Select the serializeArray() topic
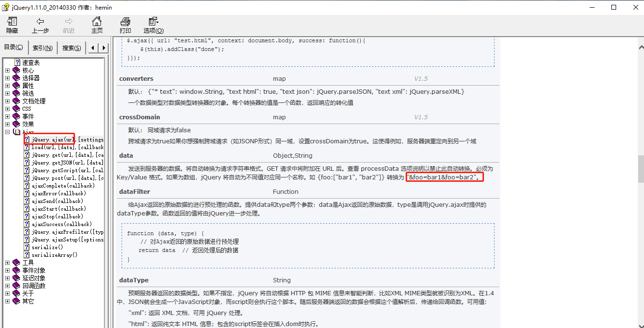Image resolution: width=644 pixels, height=328 pixels. [x=54, y=255]
